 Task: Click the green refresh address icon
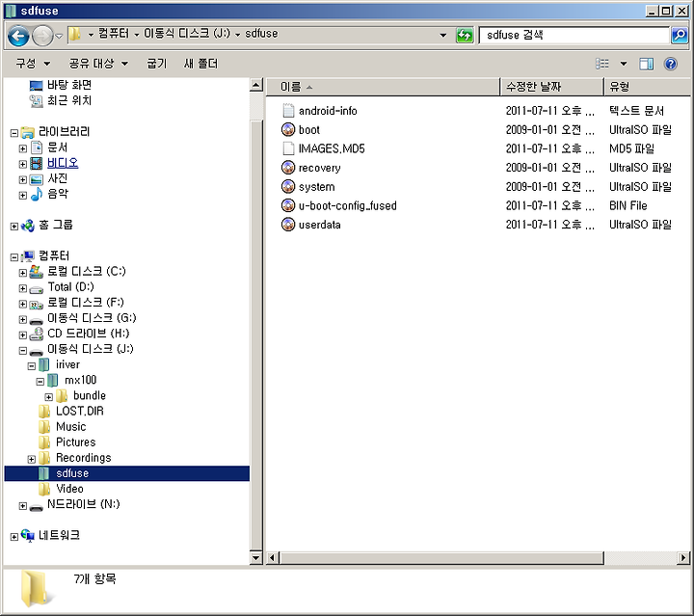(465, 35)
